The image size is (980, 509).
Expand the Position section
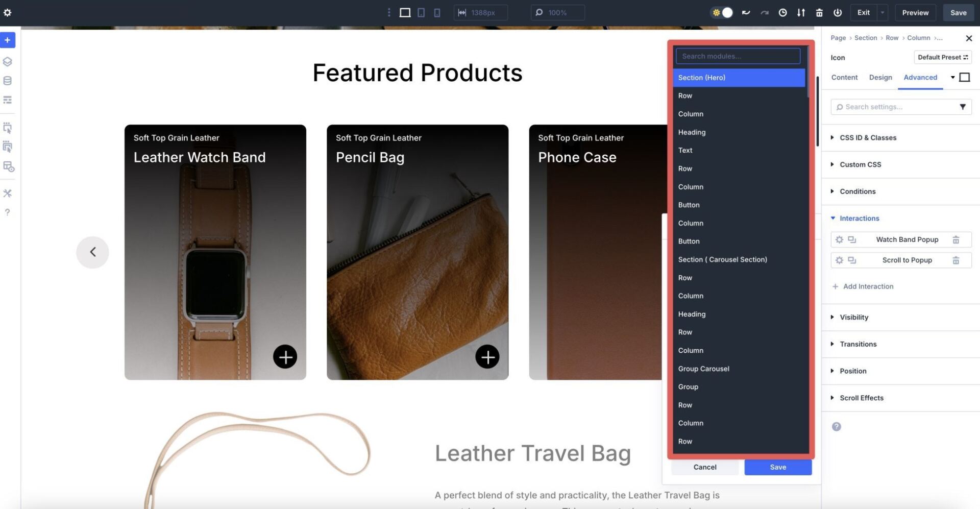pyautogui.click(x=853, y=371)
